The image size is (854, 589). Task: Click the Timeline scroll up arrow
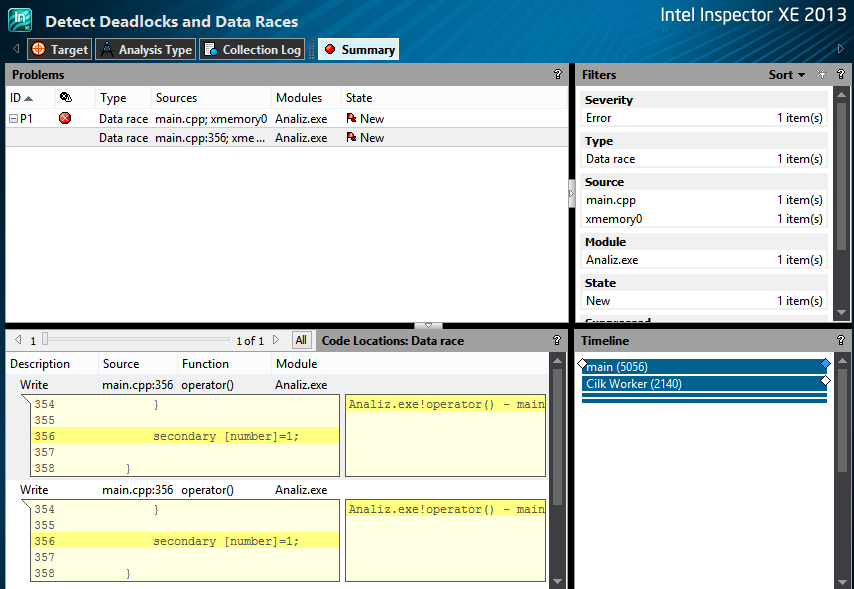(x=841, y=360)
